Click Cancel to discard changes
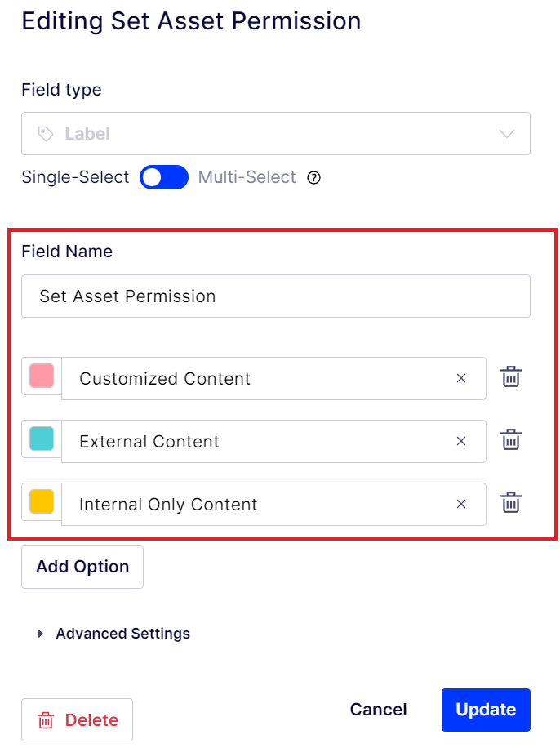Viewport: 560px width, 748px height. click(x=378, y=710)
